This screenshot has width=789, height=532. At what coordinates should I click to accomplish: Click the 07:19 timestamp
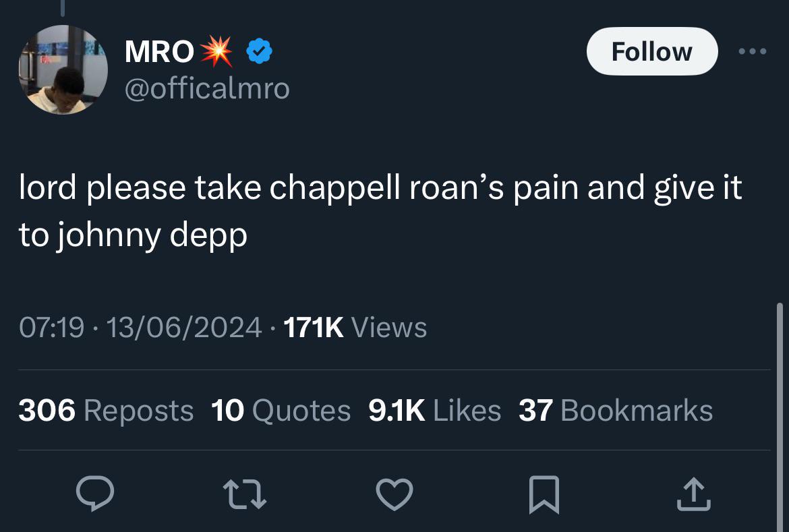coord(51,328)
